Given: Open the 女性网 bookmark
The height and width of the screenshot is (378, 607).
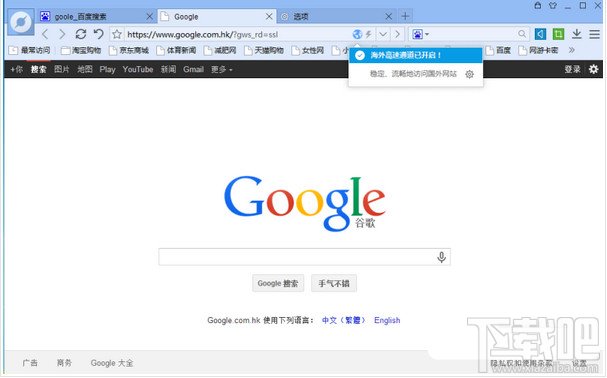Looking at the screenshot, I should [x=308, y=50].
